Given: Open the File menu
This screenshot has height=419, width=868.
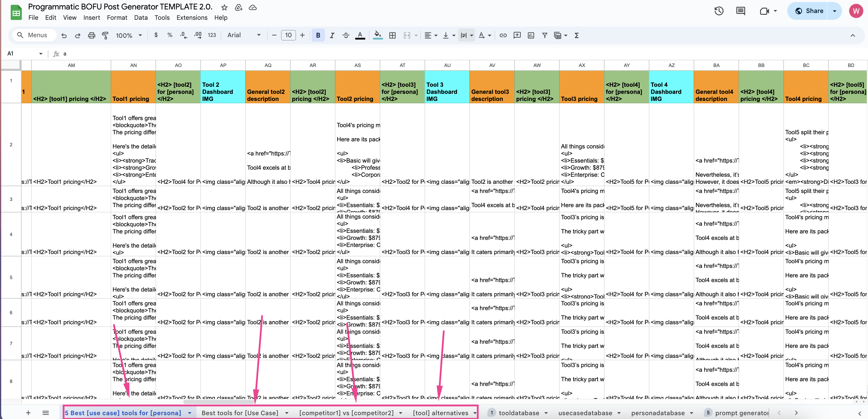Looking at the screenshot, I should pos(33,17).
